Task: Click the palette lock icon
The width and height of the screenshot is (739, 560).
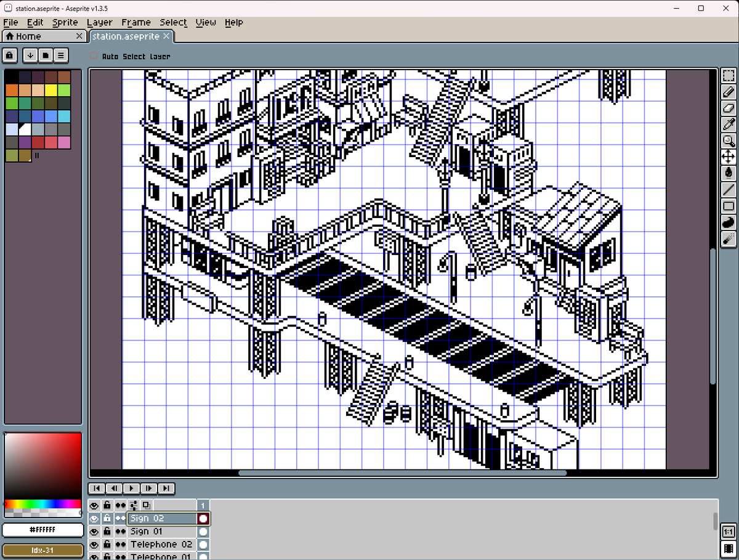Action: coord(9,55)
